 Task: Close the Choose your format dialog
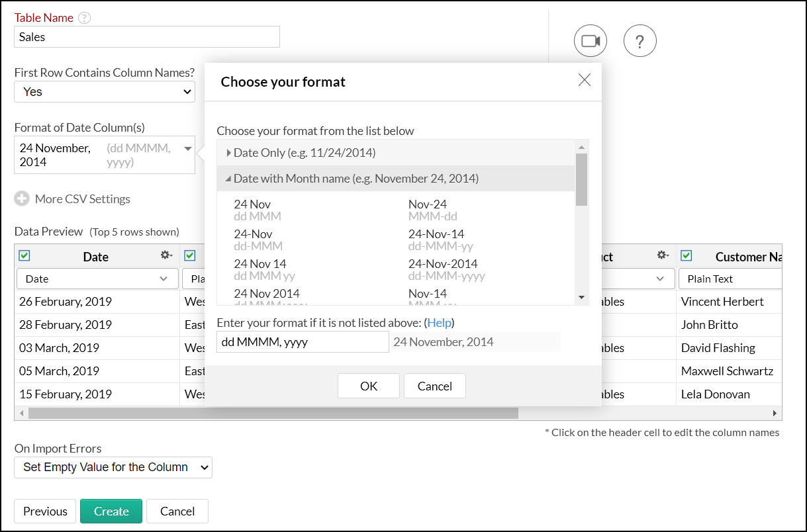coord(584,80)
